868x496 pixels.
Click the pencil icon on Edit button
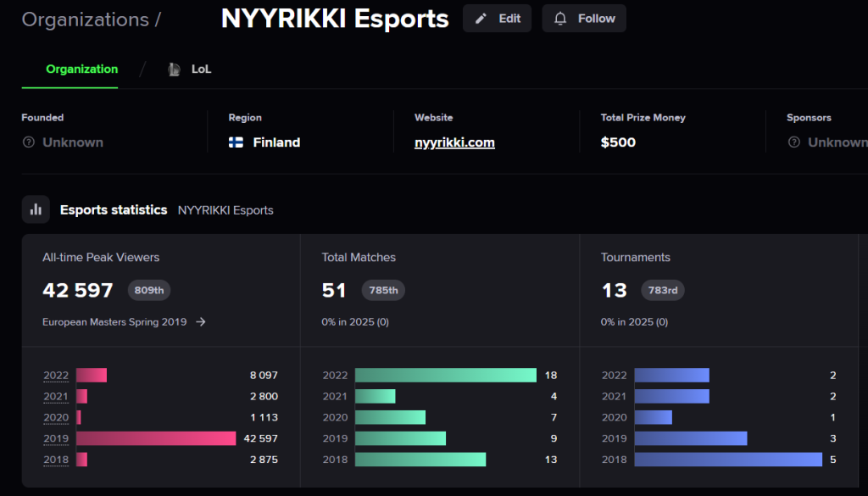click(x=481, y=19)
